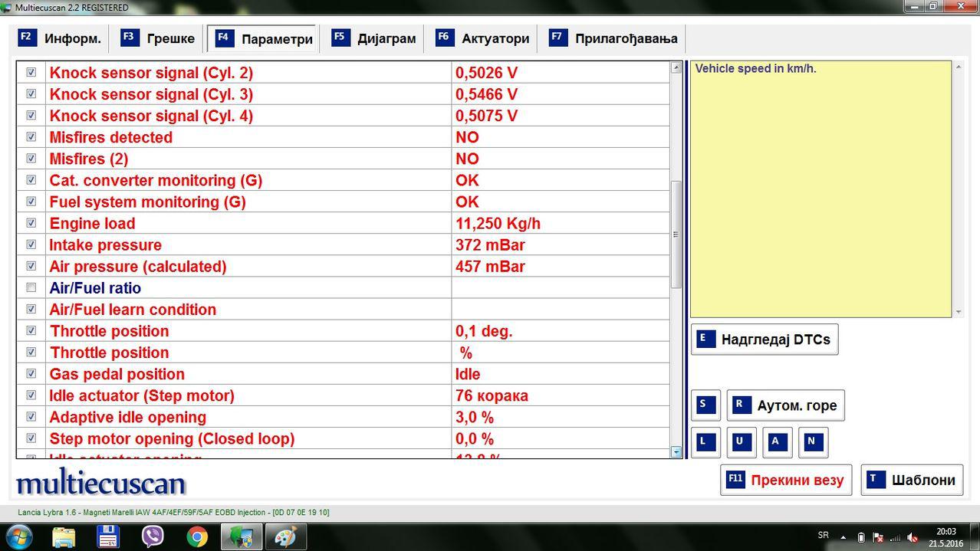Click the value '372 mBar'

pyautogui.click(x=490, y=245)
